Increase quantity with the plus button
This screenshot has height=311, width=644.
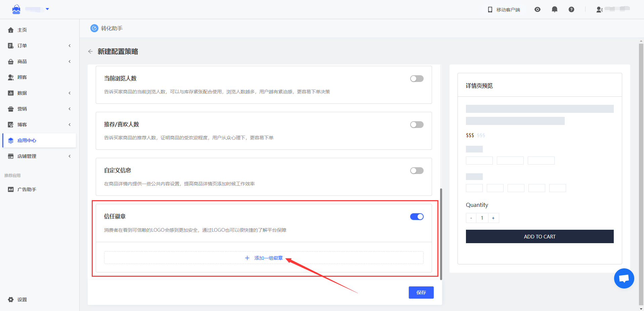click(493, 218)
